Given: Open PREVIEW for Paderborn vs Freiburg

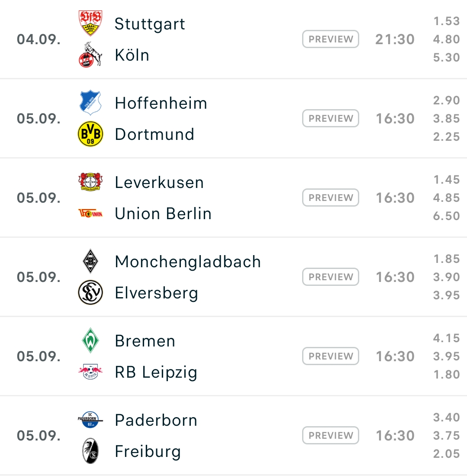Looking at the screenshot, I should point(331,435).
